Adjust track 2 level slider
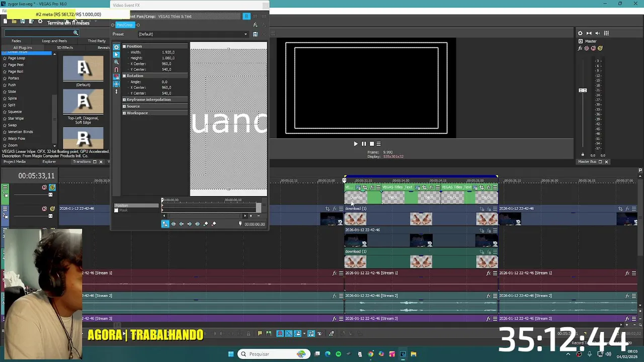The width and height of the screenshot is (644, 362). pos(50,216)
